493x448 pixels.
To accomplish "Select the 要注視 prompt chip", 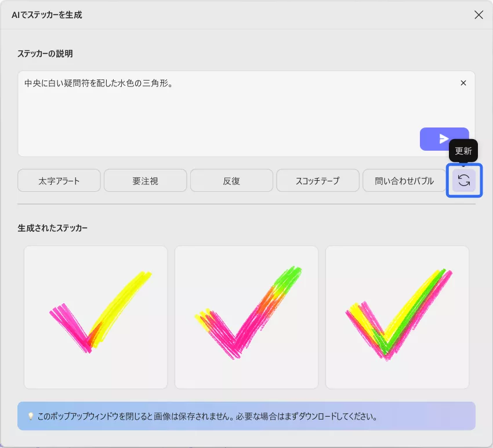I will click(x=145, y=180).
